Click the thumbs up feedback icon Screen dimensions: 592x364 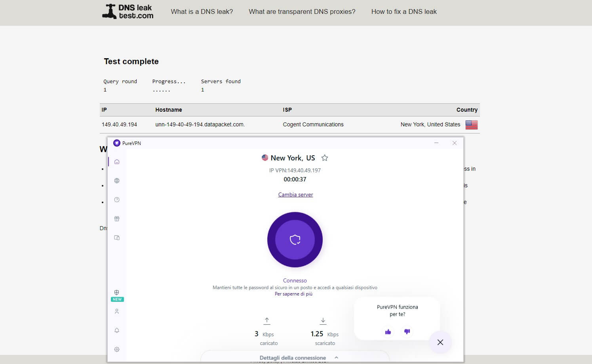coord(388,332)
